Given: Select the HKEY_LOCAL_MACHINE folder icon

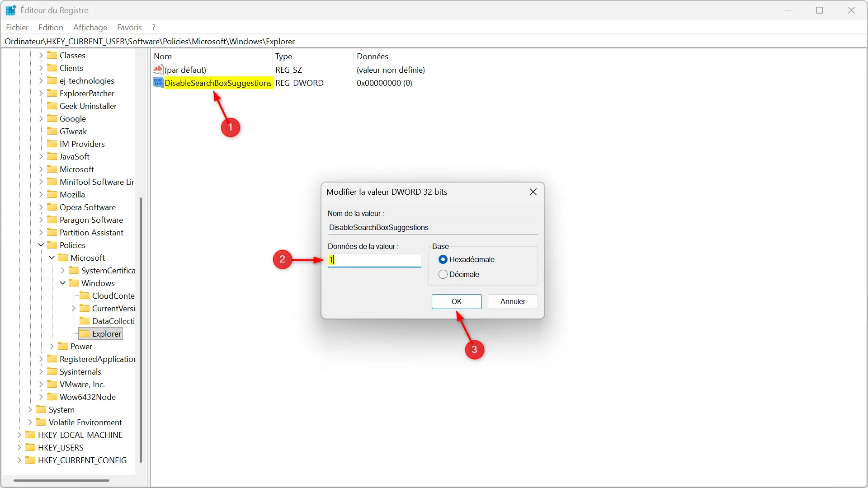Looking at the screenshot, I should [x=30, y=435].
